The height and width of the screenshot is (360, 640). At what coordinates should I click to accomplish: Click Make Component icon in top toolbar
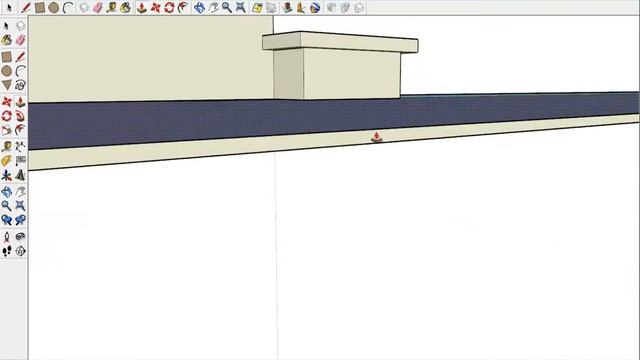84,7
